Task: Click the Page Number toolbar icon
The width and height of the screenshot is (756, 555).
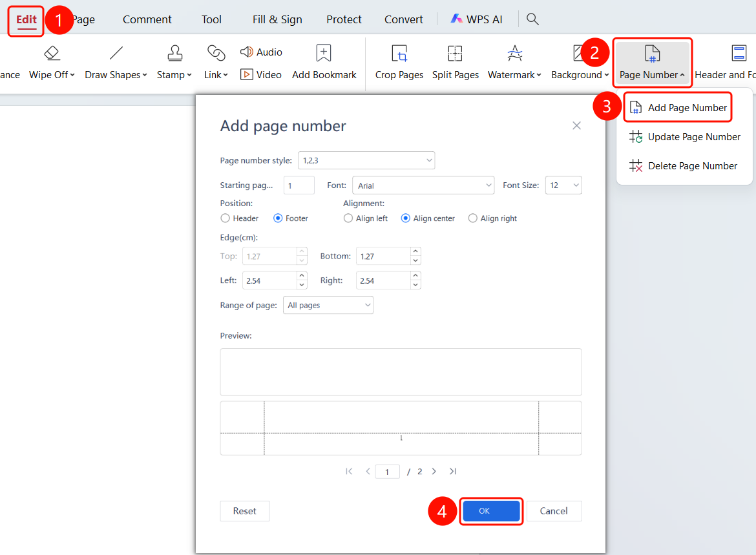Action: pyautogui.click(x=653, y=54)
